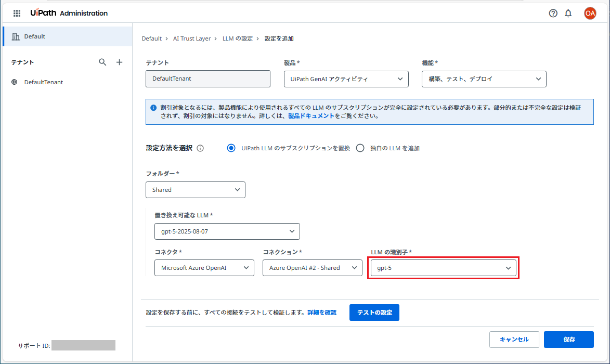This screenshot has width=610, height=364.
Task: Open the help question mark icon
Action: point(553,13)
